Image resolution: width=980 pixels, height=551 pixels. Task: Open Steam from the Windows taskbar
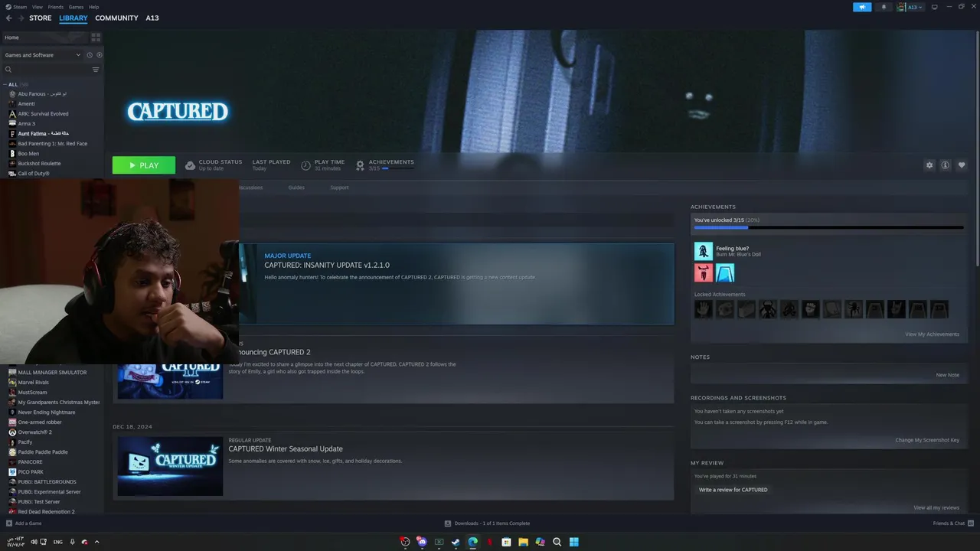(456, 542)
